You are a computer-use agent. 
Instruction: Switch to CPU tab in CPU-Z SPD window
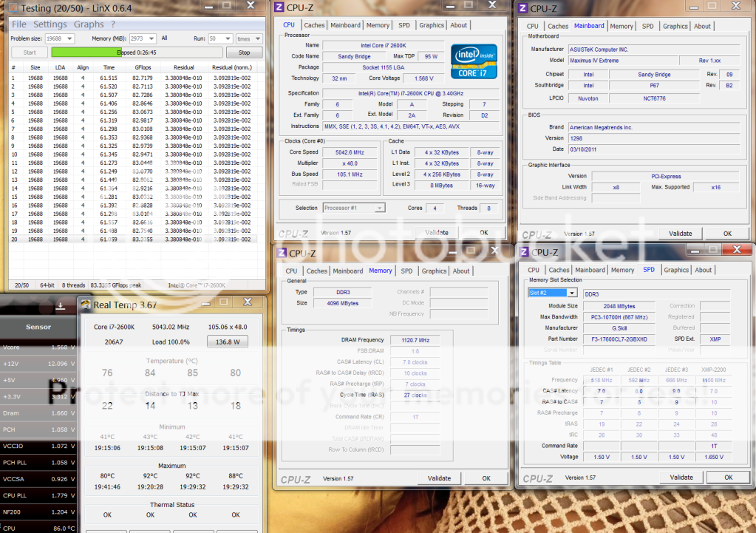534,270
